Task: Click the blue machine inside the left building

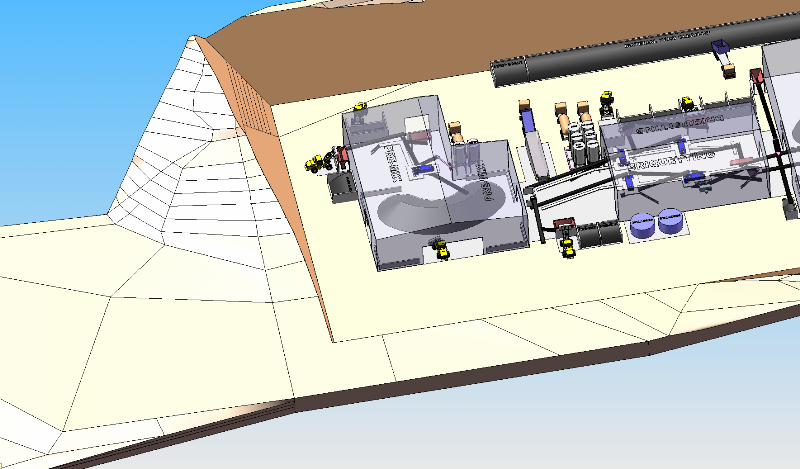Action: click(422, 170)
